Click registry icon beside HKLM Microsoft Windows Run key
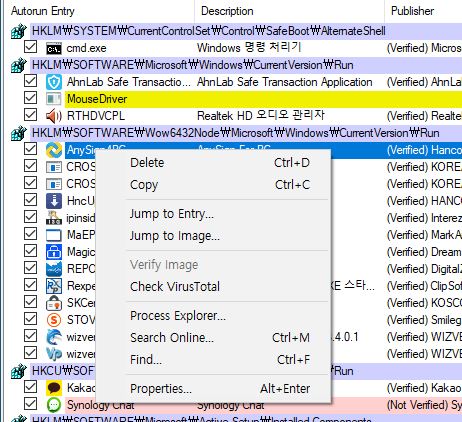Viewport: 462px width, 422px height. (x=18, y=65)
